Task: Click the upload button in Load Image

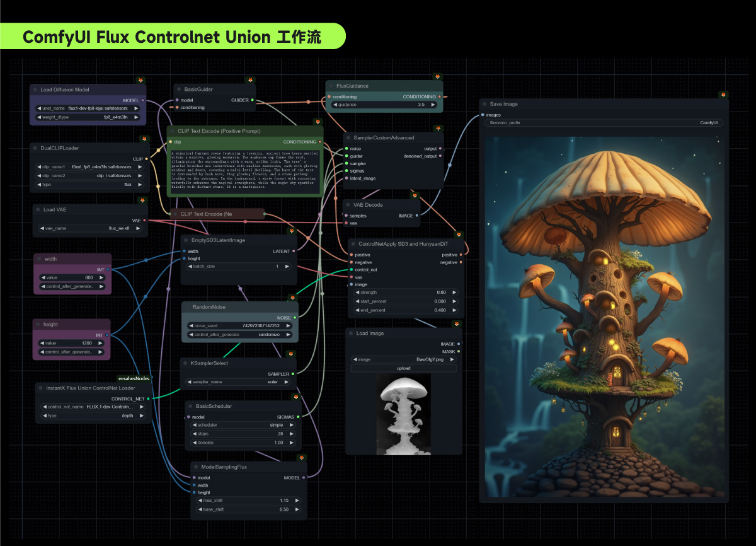Action: [x=404, y=368]
